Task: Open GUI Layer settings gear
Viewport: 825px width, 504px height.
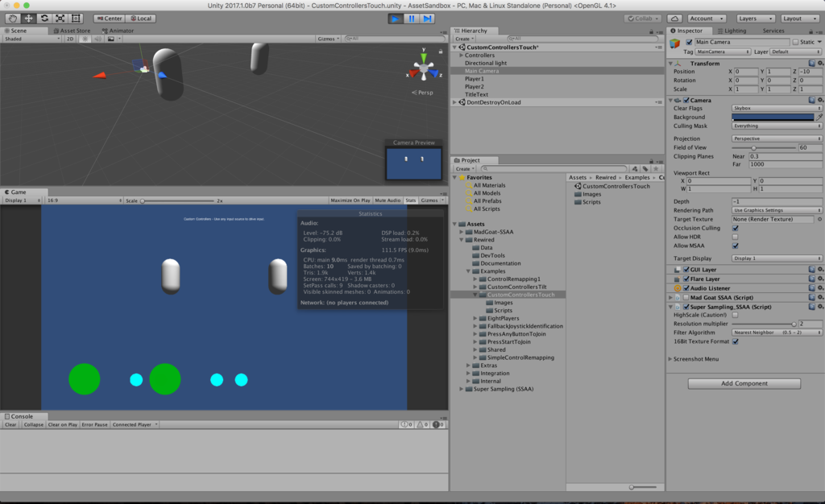Action: [x=819, y=269]
